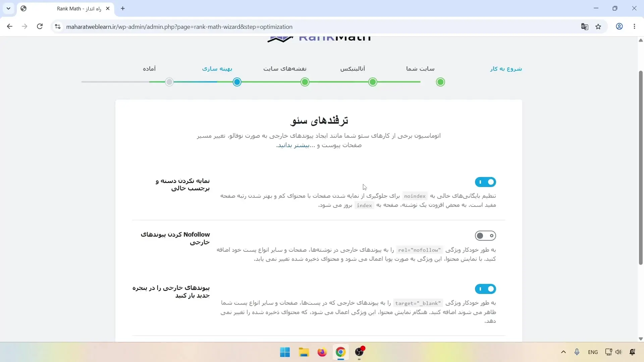Go back using browser back arrow
Image resolution: width=644 pixels, height=362 pixels.
pyautogui.click(x=9, y=26)
